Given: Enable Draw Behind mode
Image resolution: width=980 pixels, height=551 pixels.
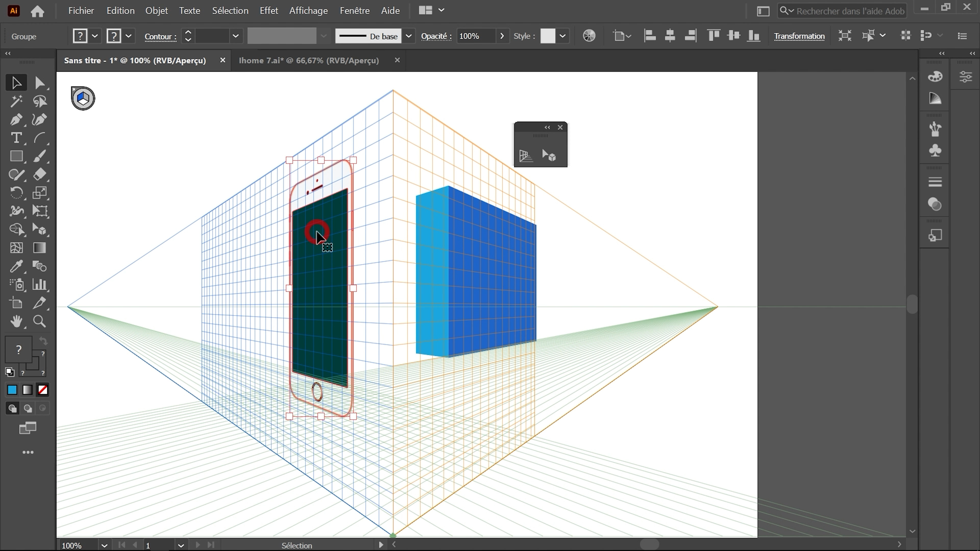Looking at the screenshot, I should click(x=27, y=408).
